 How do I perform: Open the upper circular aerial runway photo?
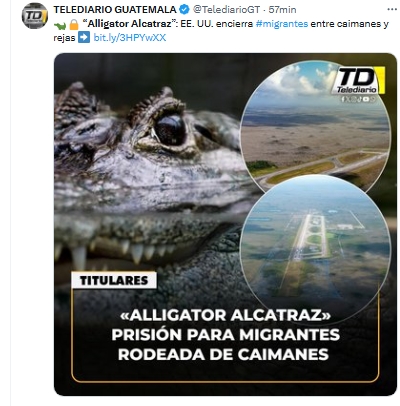(x=314, y=127)
